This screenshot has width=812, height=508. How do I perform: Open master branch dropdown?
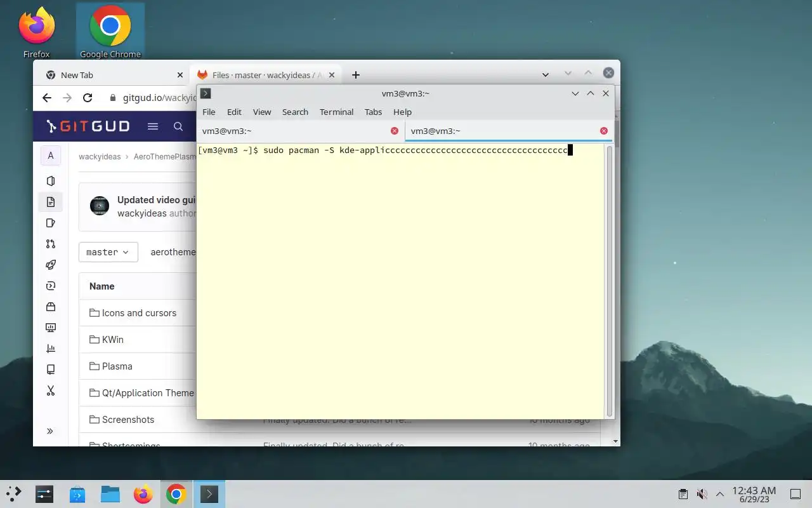click(108, 252)
